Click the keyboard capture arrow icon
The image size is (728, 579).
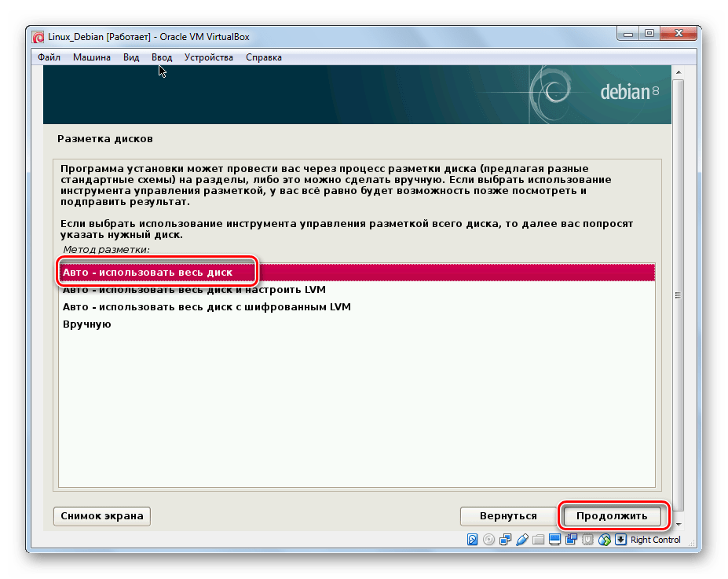tap(620, 540)
